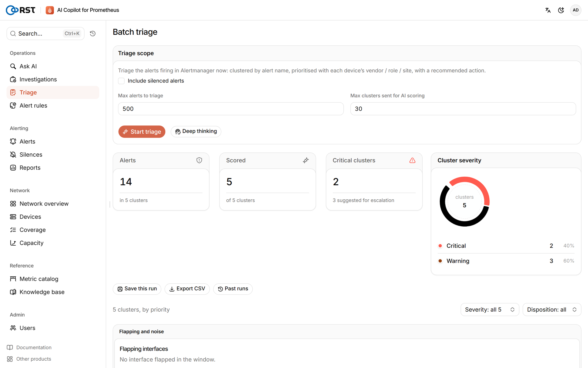The width and height of the screenshot is (588, 368).
Task: Click the AI Copilot for Prometheus app icon
Action: (50, 10)
